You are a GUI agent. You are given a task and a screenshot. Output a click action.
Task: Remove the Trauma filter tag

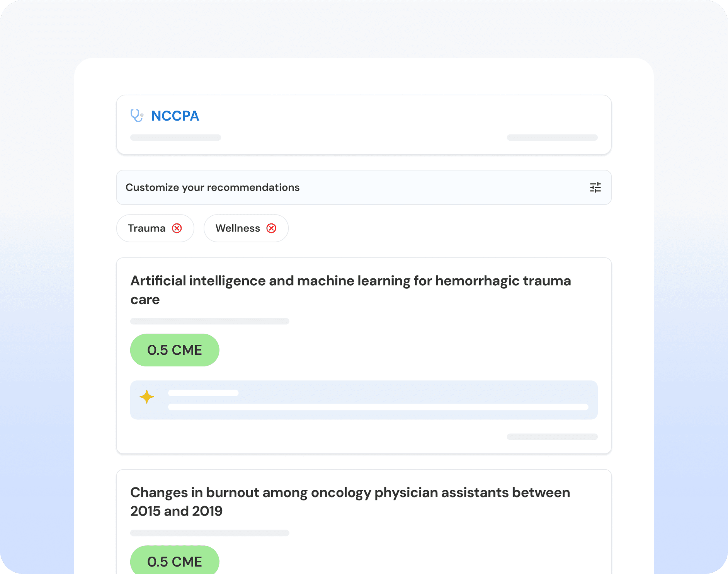pyautogui.click(x=177, y=228)
